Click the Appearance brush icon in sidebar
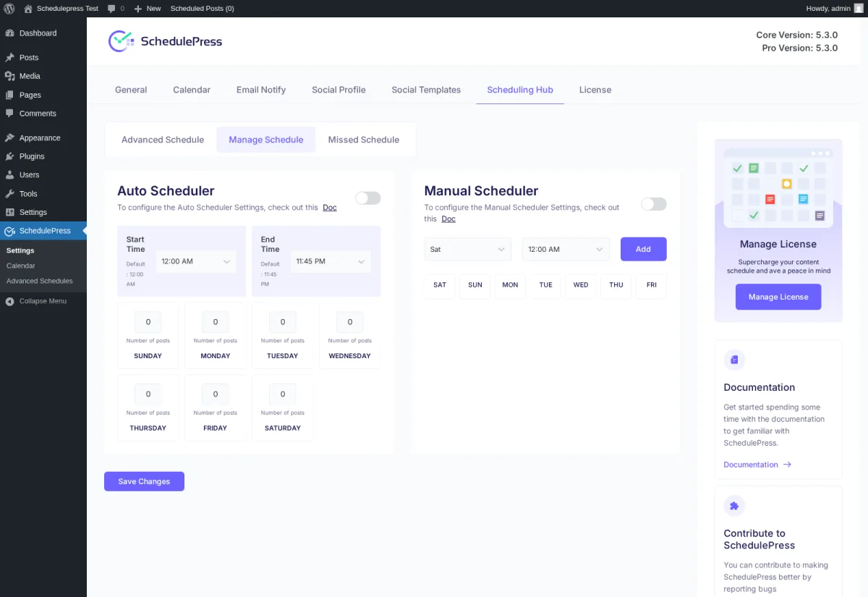Viewport: 868px width, 597px height. [9, 137]
